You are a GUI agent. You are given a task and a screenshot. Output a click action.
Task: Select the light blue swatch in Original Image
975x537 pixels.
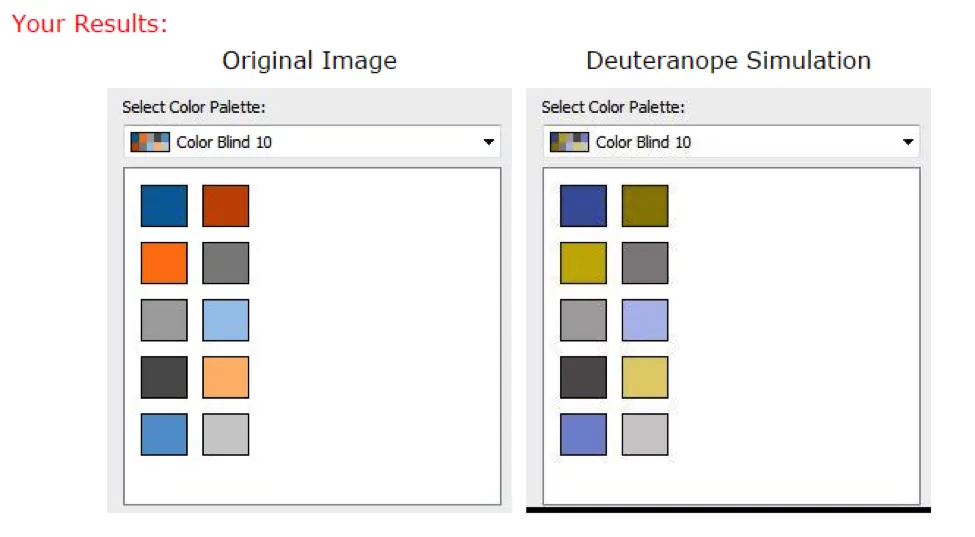[x=225, y=320]
